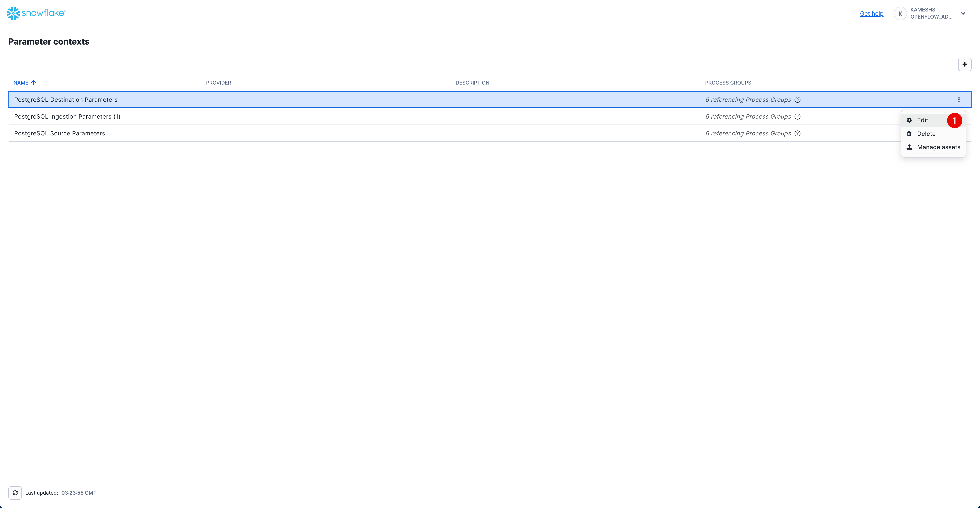Click the Snowflake logo
The height and width of the screenshot is (508, 980).
(36, 13)
